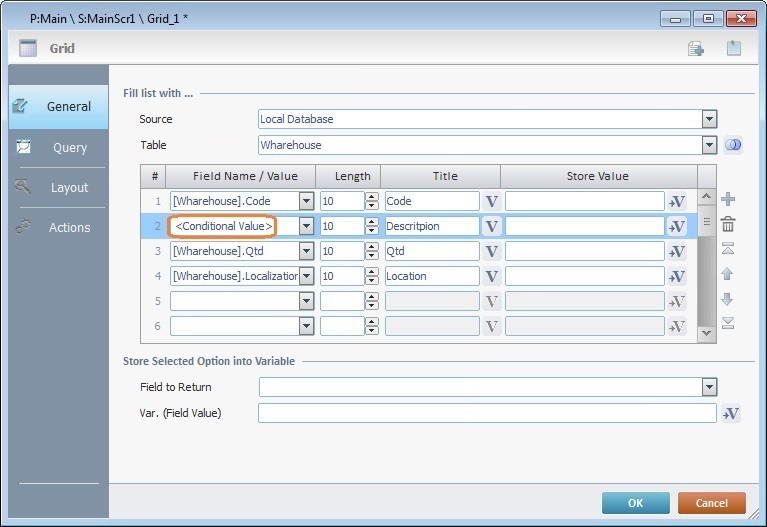Click the delete row trash icon
This screenshot has height=527, width=767.
tap(728, 225)
